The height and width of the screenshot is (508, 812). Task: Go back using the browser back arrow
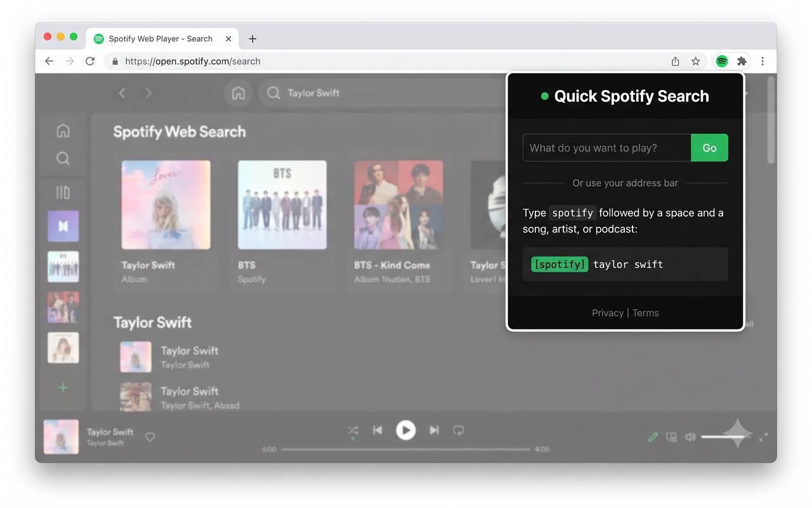[x=49, y=62]
